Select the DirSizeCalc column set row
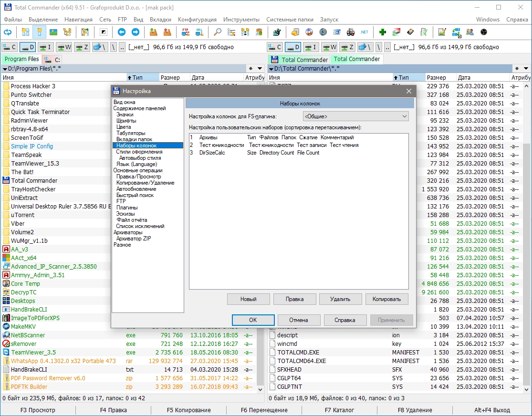This screenshot has width=532, height=416. (299, 153)
